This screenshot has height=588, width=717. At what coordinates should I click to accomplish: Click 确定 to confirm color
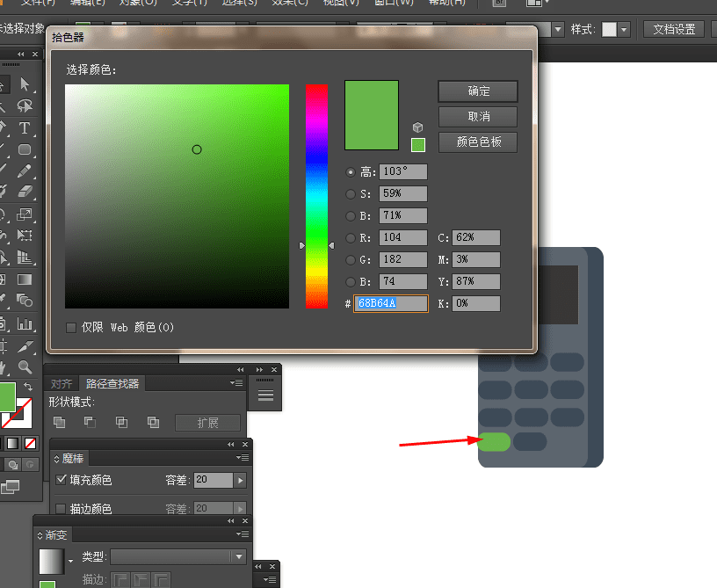(x=478, y=91)
